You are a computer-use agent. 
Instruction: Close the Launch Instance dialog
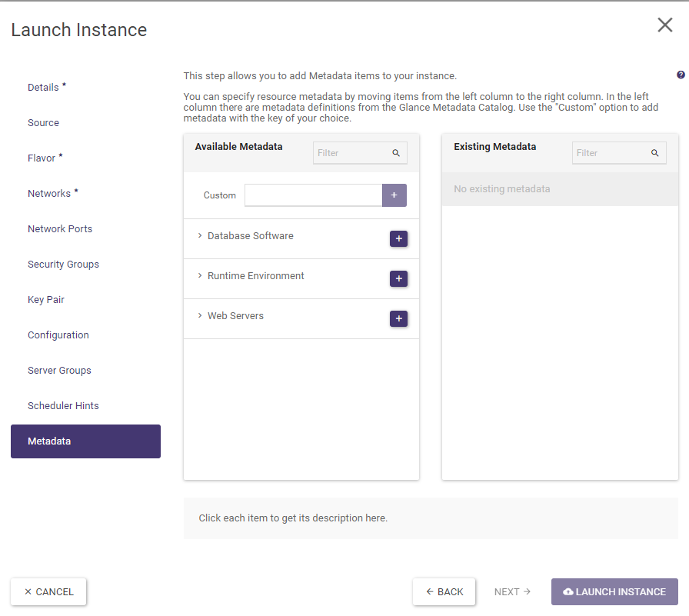coord(664,25)
